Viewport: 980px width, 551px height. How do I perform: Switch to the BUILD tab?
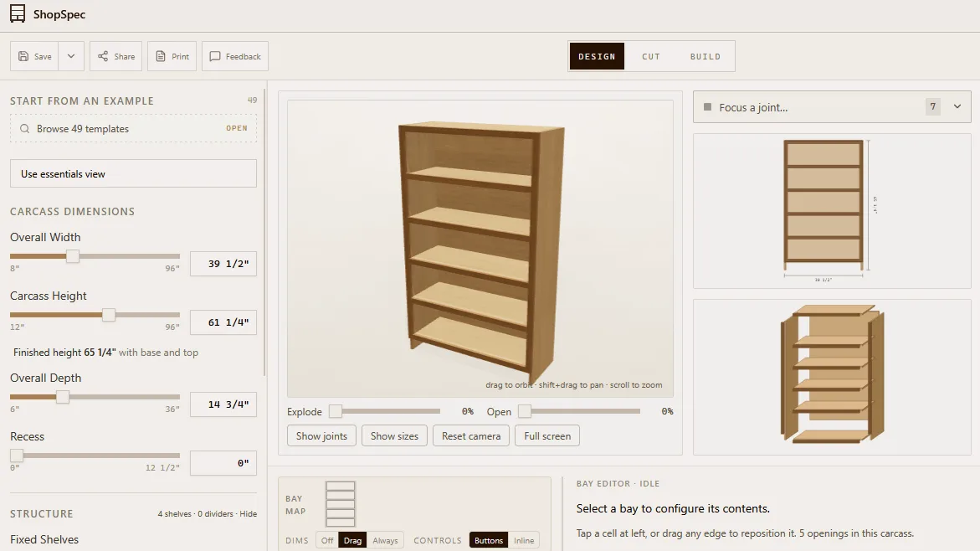tap(705, 56)
